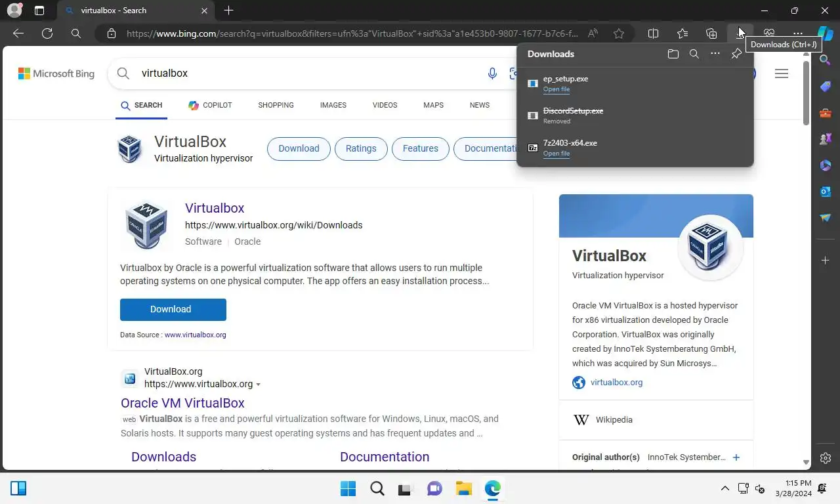Screen dimensions: 840x504
Task: Switch to the NEWS tab
Action: (480, 105)
